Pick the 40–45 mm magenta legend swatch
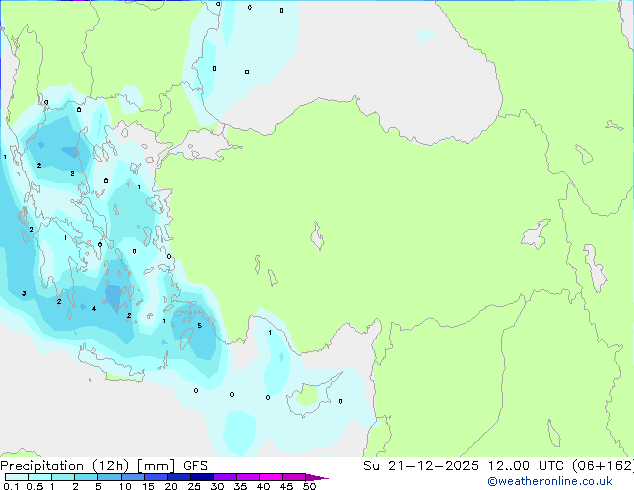Viewport: 634px width, 490px height. [x=271, y=477]
